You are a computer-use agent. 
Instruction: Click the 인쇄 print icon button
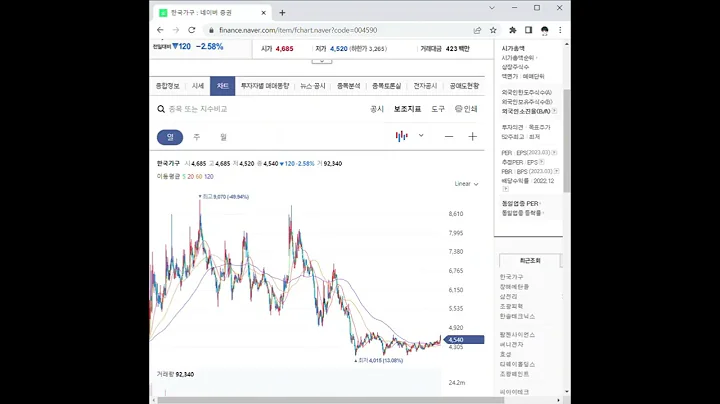(466, 109)
